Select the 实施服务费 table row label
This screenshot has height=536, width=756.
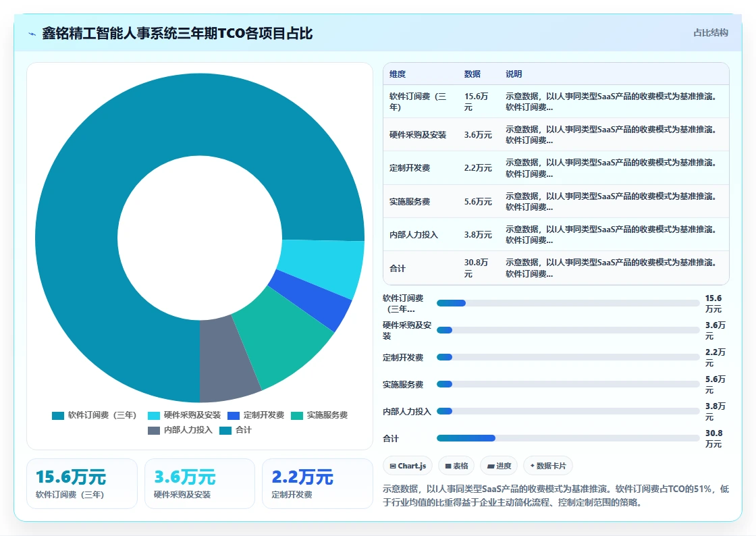pyautogui.click(x=410, y=201)
